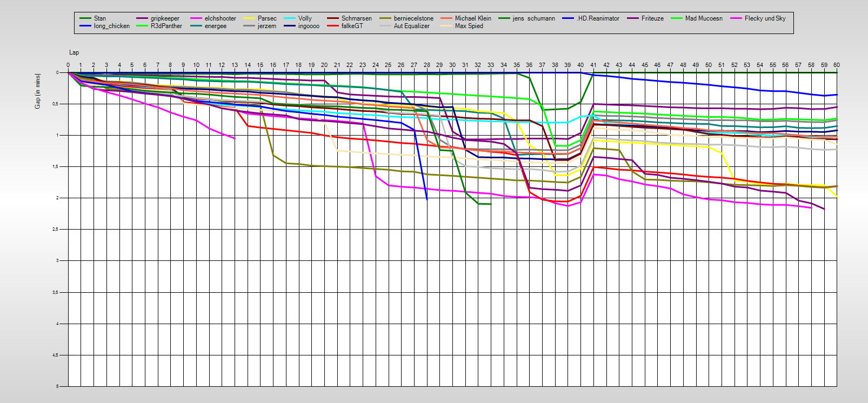Screen dimensions: 868x403
Task: Select the Friteuze legend entry
Action: [652, 18]
